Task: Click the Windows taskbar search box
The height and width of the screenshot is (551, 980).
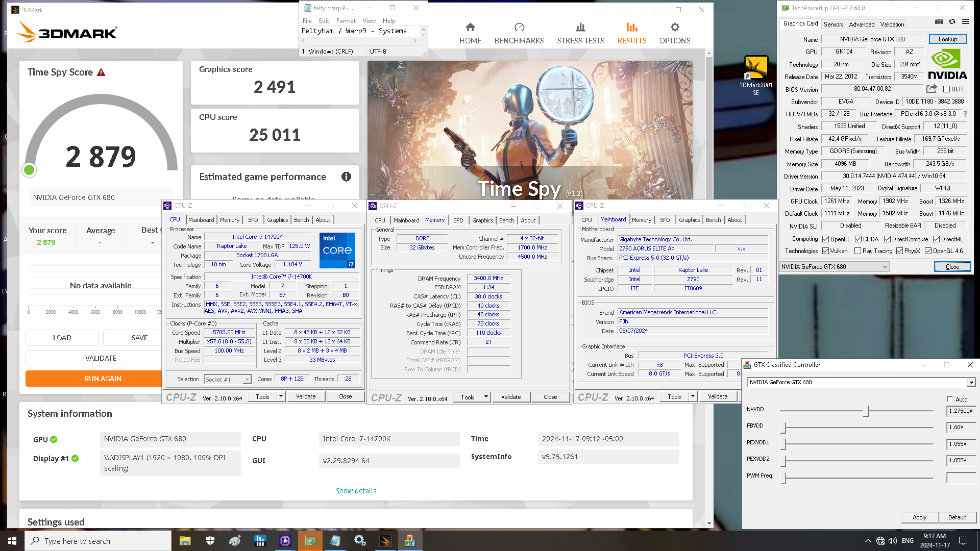Action: [x=98, y=541]
